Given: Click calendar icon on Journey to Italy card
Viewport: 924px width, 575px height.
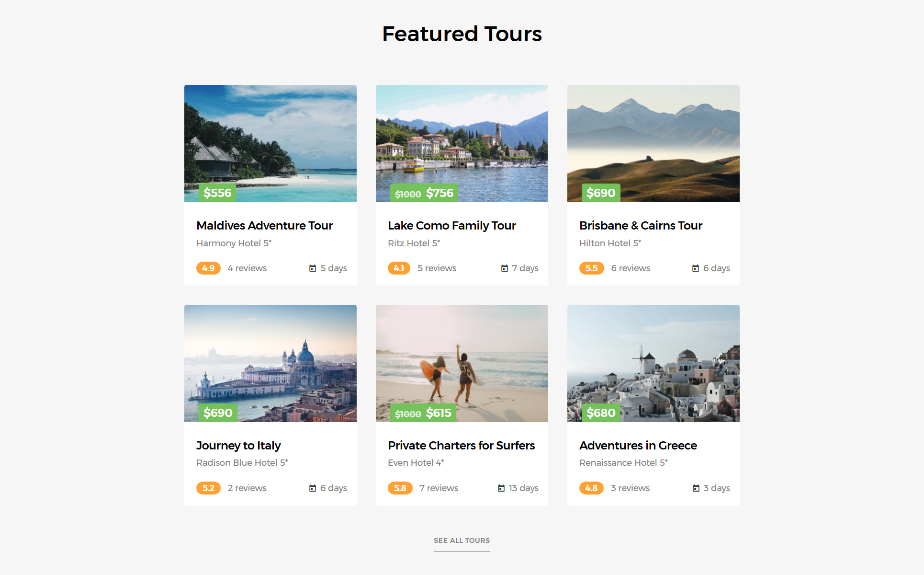Looking at the screenshot, I should 313,488.
